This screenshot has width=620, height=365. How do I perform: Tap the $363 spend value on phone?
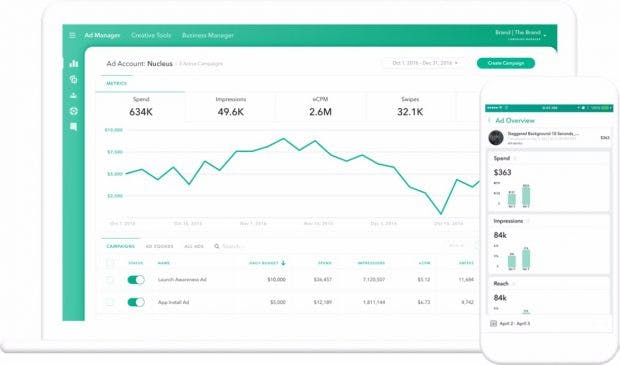[503, 172]
